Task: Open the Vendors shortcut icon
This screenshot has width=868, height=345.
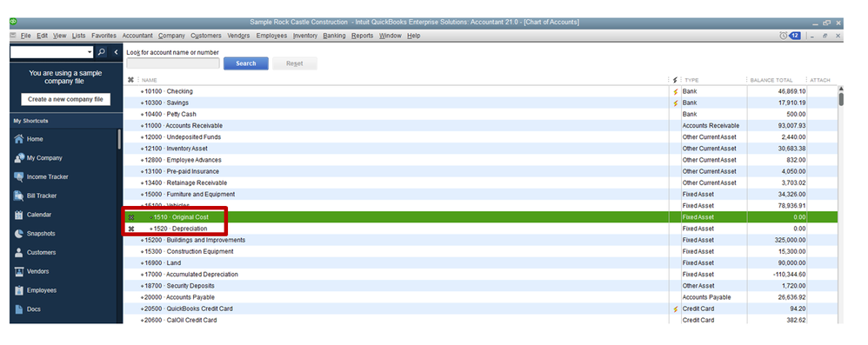Action: [19, 271]
